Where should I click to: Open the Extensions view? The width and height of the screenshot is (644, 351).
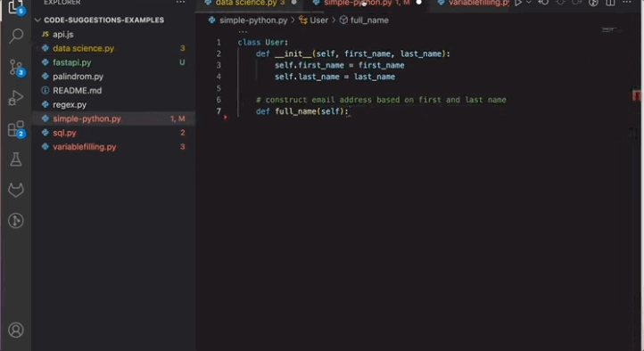point(16,129)
